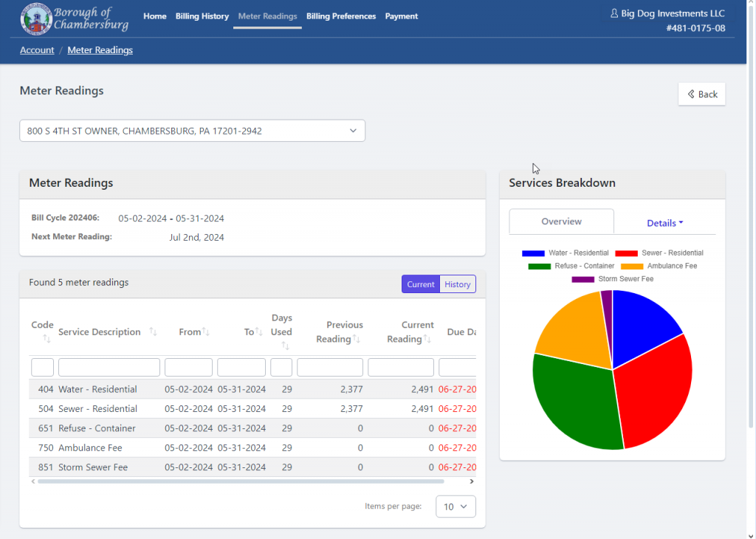
Task: Select the Overview tab
Action: coord(561,222)
